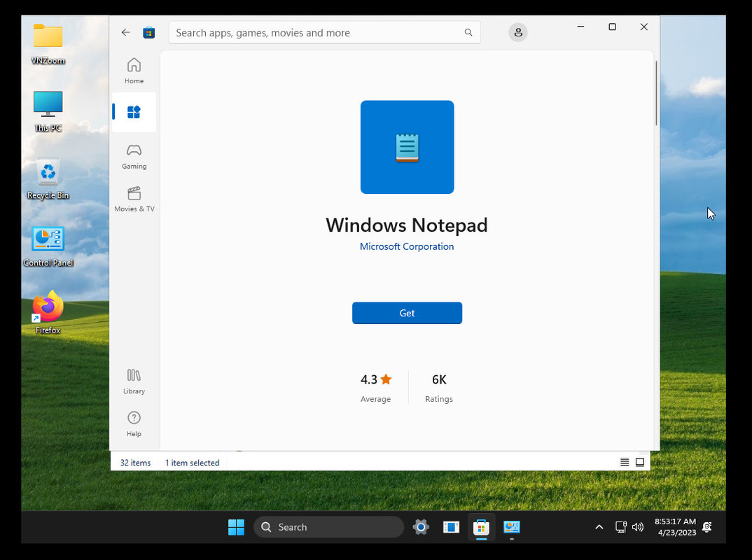Click the Windows Notepad title text
This screenshot has height=560, width=752.
[407, 225]
